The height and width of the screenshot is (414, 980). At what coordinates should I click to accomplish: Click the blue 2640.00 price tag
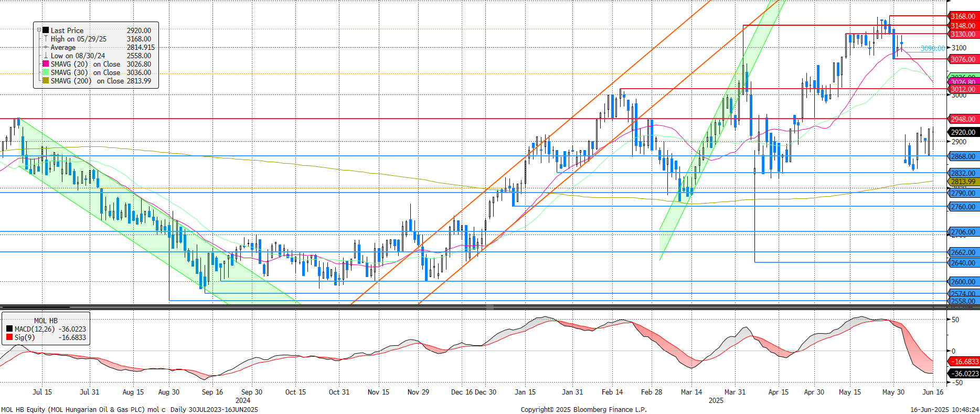[964, 263]
